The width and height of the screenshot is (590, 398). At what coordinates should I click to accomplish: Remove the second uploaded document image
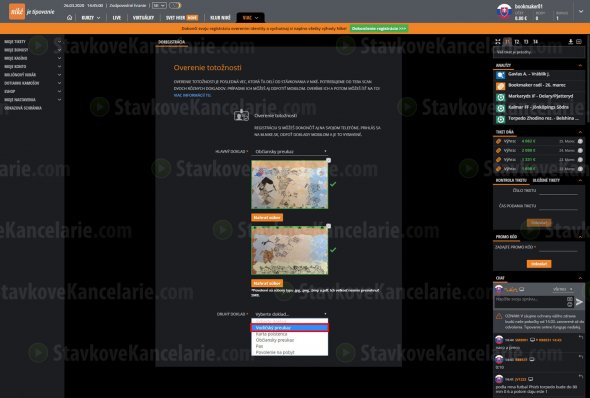tap(328, 226)
